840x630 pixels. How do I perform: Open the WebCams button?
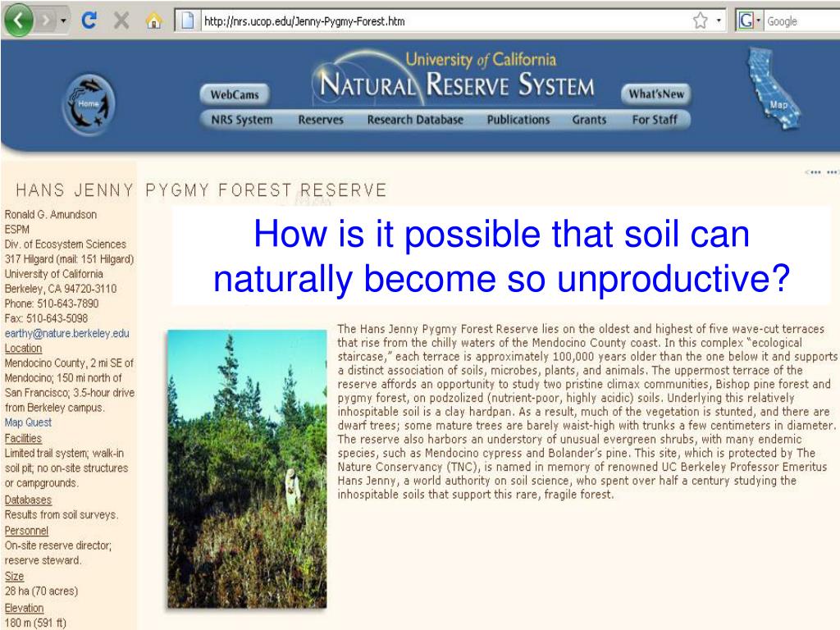tap(235, 95)
